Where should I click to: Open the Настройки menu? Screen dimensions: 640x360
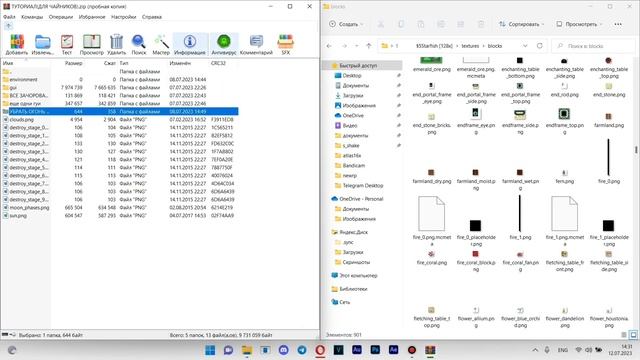(124, 17)
